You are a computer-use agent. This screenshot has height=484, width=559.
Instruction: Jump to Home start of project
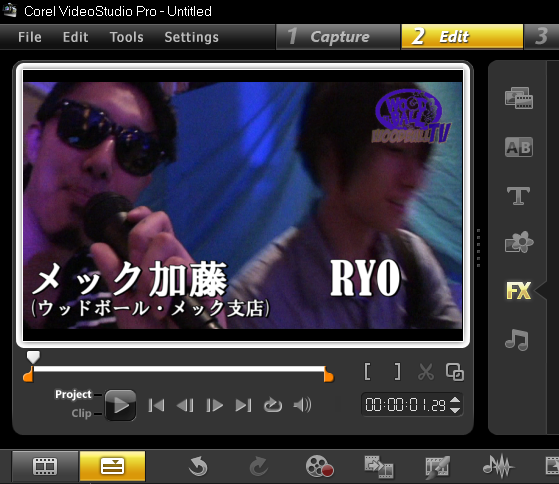[x=157, y=405]
